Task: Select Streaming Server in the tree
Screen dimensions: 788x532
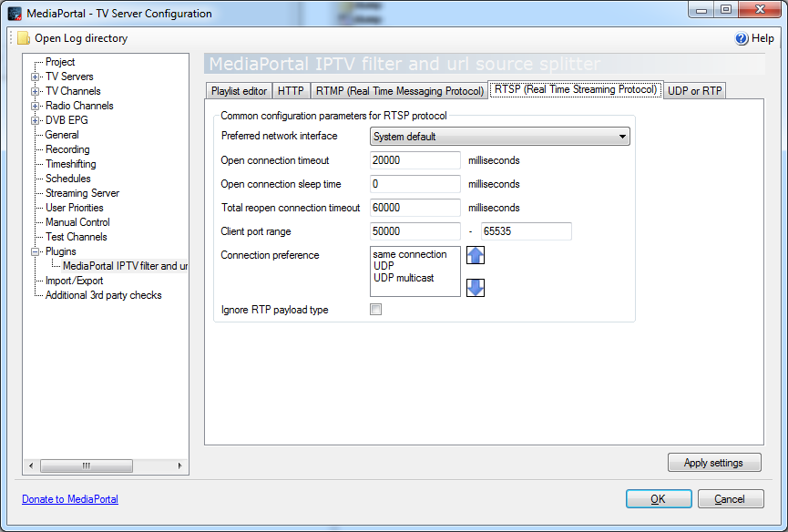Action: tap(82, 193)
